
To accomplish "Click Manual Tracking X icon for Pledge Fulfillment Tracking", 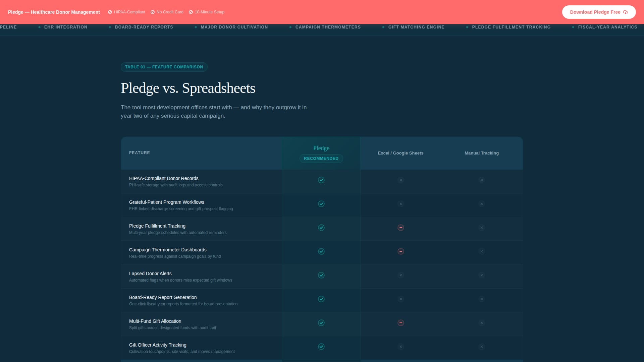I will tap(482, 228).
